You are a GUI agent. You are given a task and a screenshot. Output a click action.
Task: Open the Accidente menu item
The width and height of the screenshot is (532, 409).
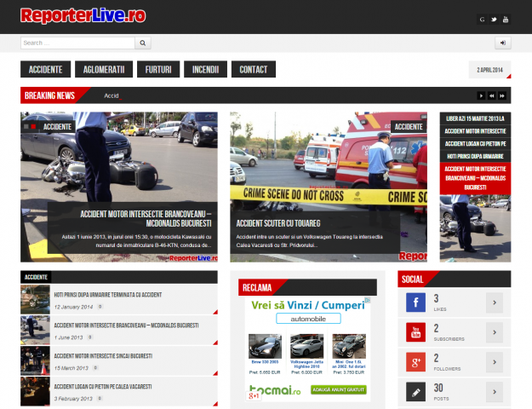(x=45, y=70)
